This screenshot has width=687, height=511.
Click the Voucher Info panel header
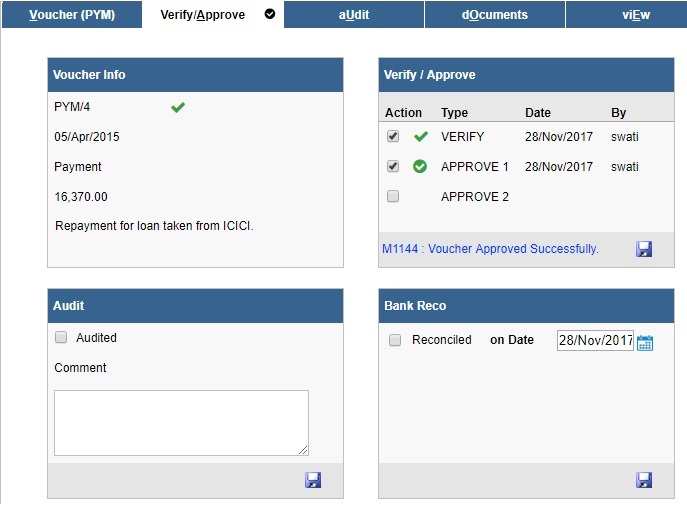coord(195,75)
